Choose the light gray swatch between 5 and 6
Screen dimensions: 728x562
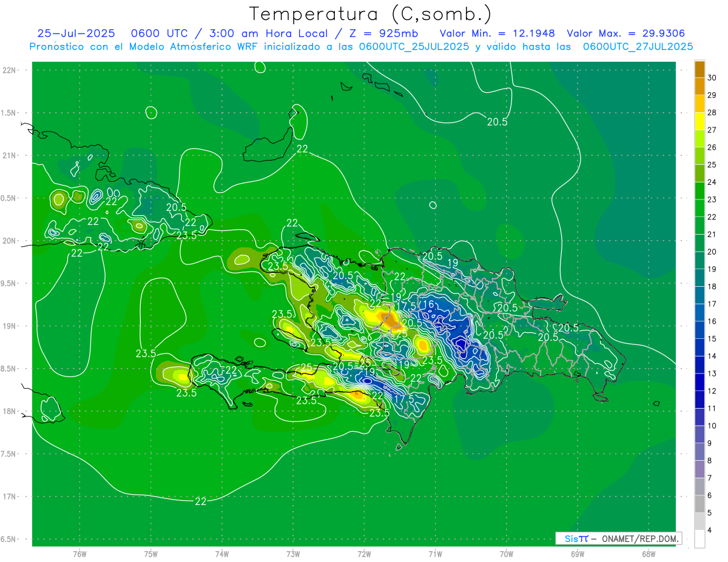click(x=699, y=504)
